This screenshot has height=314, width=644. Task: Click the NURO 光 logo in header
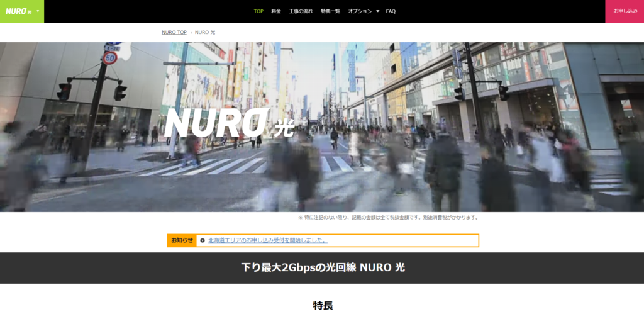(x=18, y=11)
